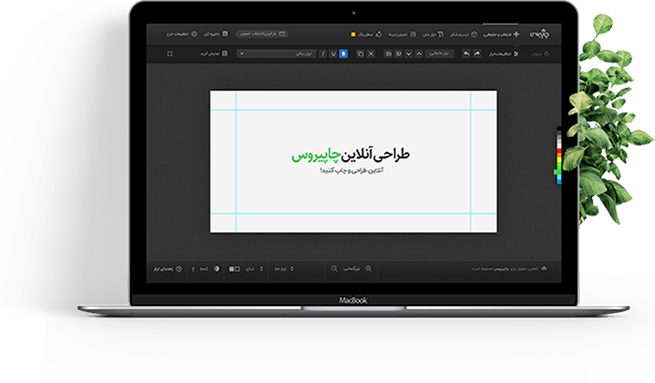Click the yellow surface color swatch
Image resolution: width=655 pixels, height=383 pixels.
coord(353,34)
